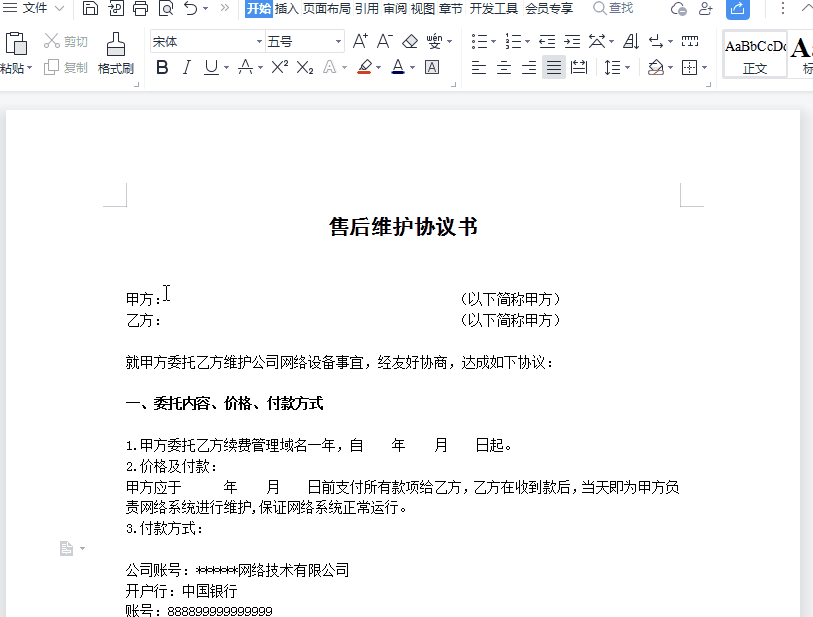Open the font name 宋体 dropdown
The image size is (813, 617).
pos(259,41)
